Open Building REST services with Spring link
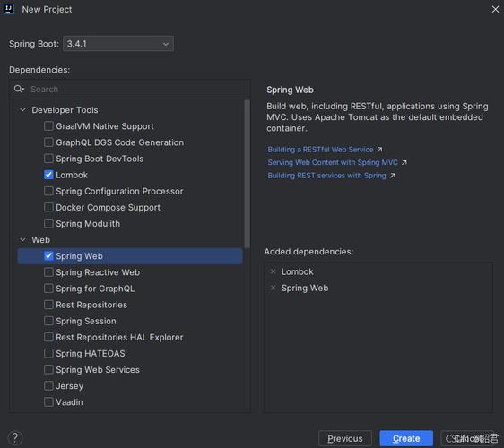The width and height of the screenshot is (504, 448). pyautogui.click(x=327, y=176)
